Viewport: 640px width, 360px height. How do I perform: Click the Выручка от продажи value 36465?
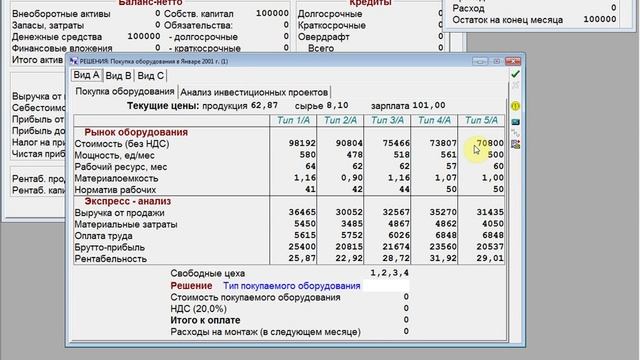click(x=302, y=212)
